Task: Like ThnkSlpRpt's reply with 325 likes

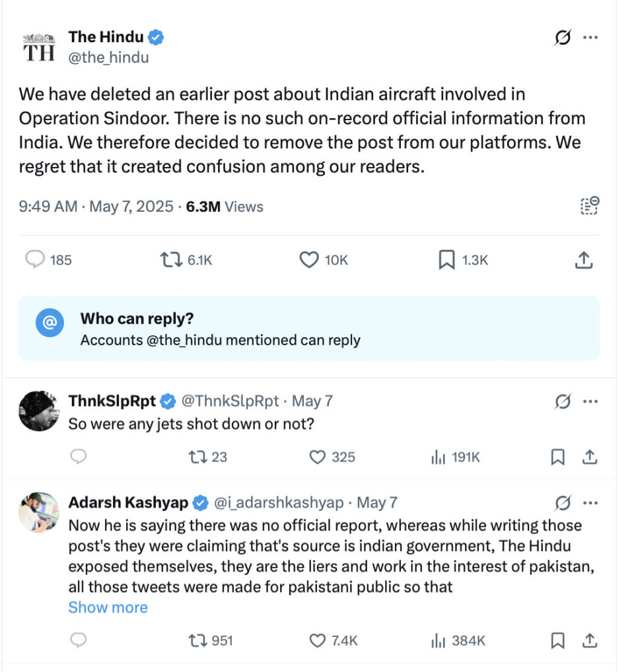Action: (x=318, y=457)
